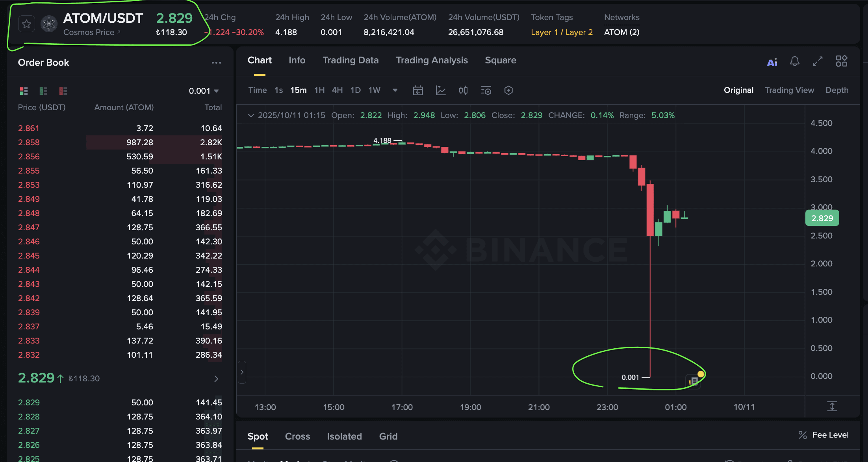Click the percent icon beside Fee Level
868x462 pixels.
tap(803, 435)
